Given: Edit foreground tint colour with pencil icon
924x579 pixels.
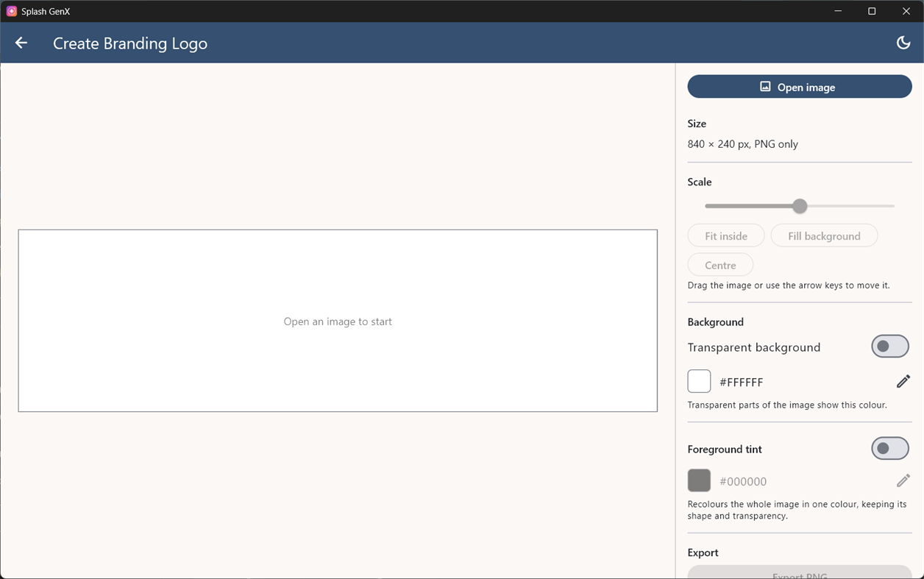Looking at the screenshot, I should (x=903, y=480).
